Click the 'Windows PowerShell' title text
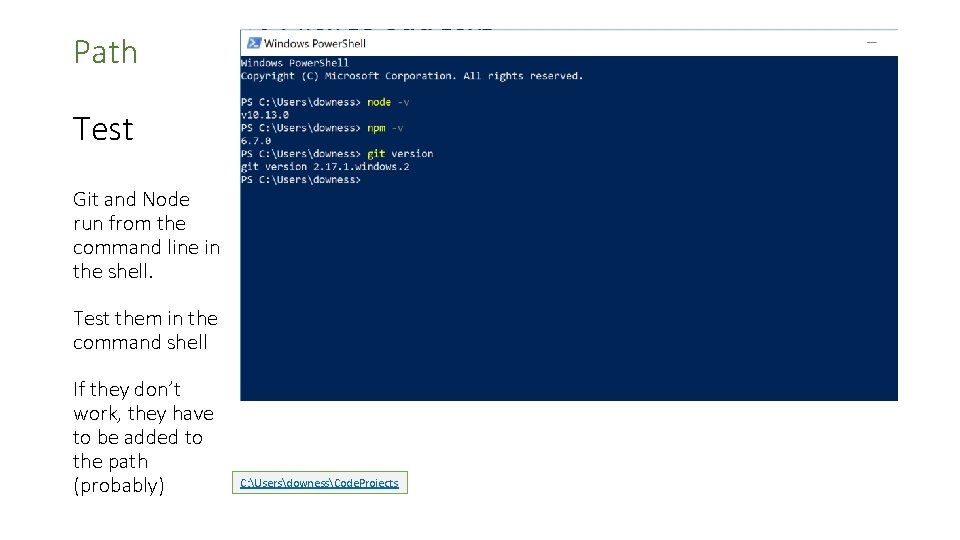The height and width of the screenshot is (540, 960). tap(315, 43)
